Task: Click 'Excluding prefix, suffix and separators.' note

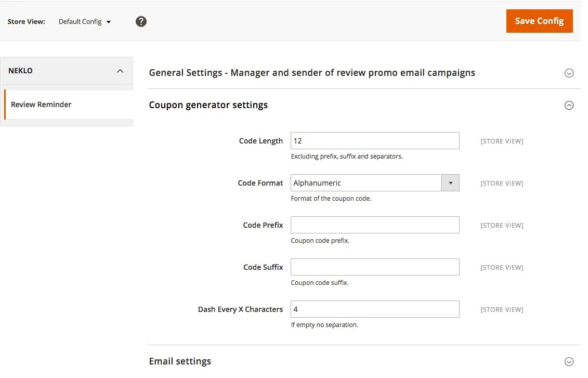Action: (347, 157)
